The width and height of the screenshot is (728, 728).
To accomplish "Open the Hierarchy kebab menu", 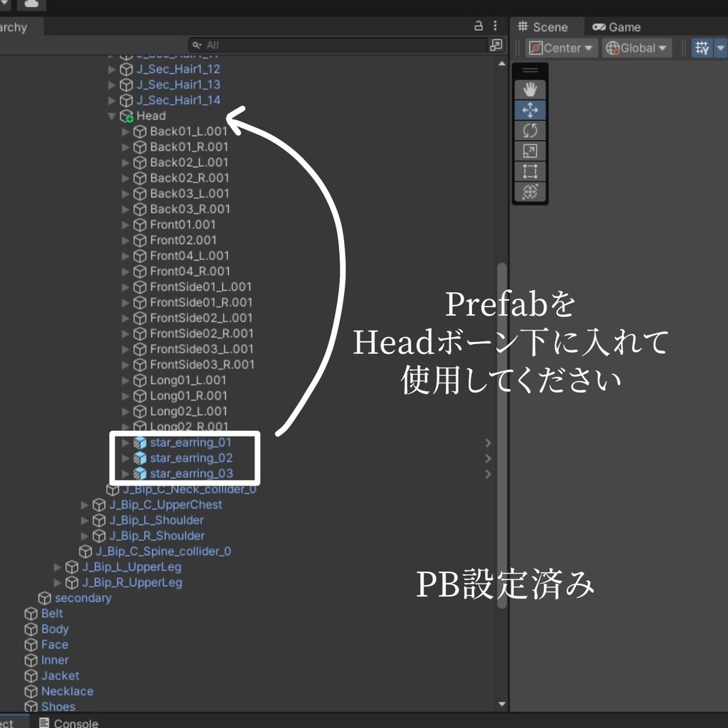I will coord(494,25).
